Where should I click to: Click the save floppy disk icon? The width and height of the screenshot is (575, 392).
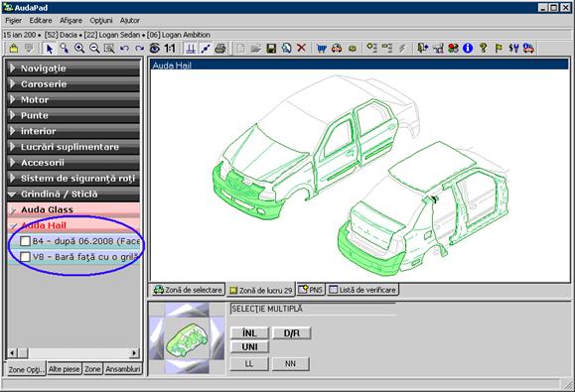pyautogui.click(x=271, y=48)
